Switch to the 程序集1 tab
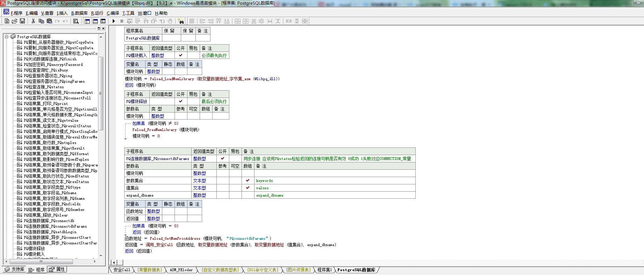 (x=325, y=270)
